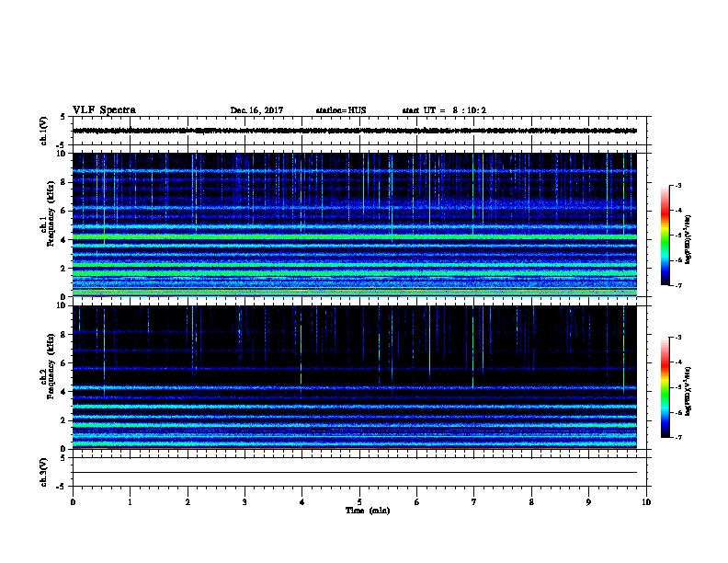Click the ch.2 spectrogram panel
Image resolution: width=728 pixels, height=563 pixels.
pyautogui.click(x=355, y=377)
